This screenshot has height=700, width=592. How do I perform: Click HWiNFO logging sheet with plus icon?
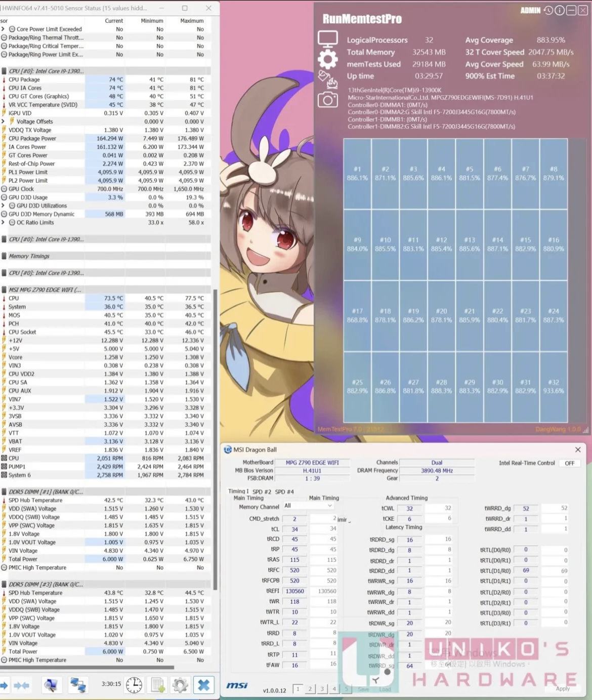coord(158,685)
